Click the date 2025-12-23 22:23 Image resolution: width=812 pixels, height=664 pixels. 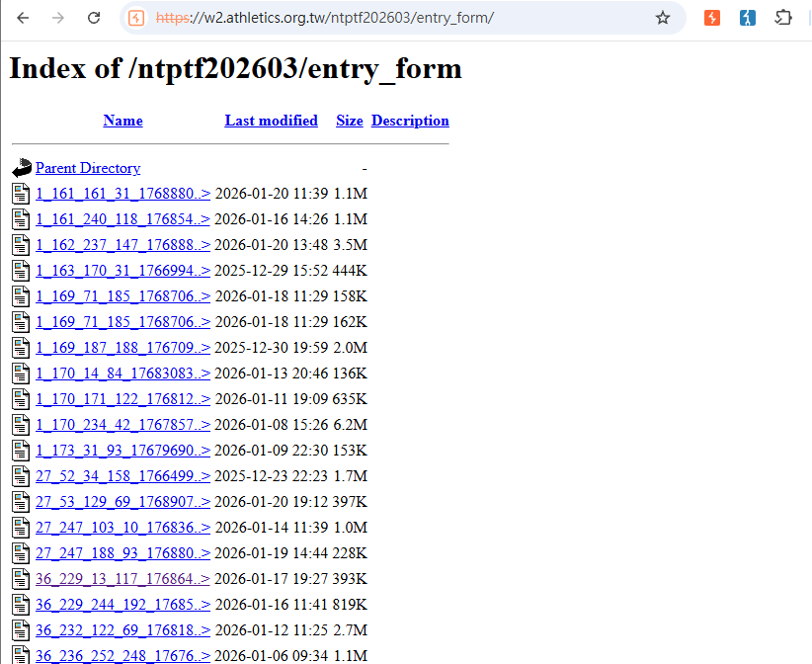[x=271, y=476]
